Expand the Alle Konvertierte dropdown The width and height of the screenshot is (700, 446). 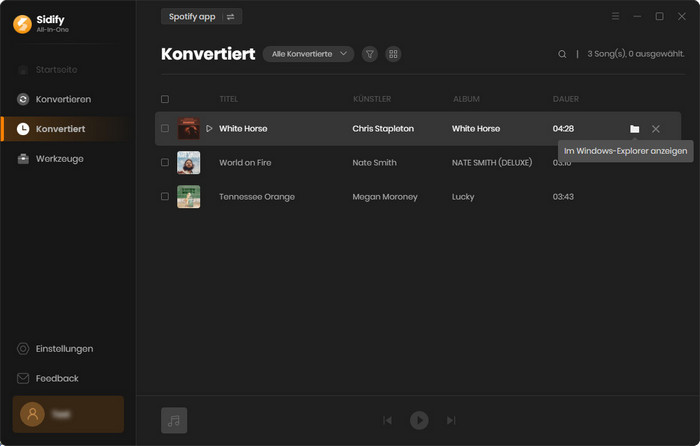pos(308,54)
